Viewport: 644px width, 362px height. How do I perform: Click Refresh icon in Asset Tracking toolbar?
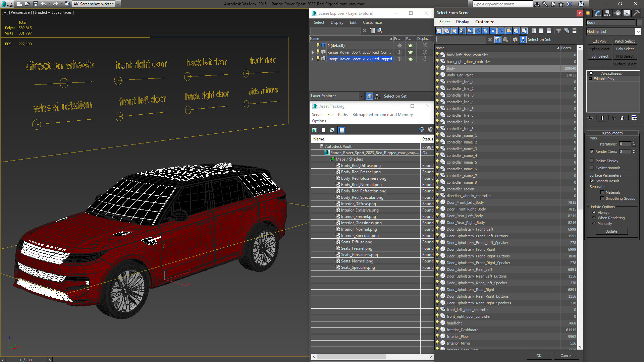[x=314, y=130]
